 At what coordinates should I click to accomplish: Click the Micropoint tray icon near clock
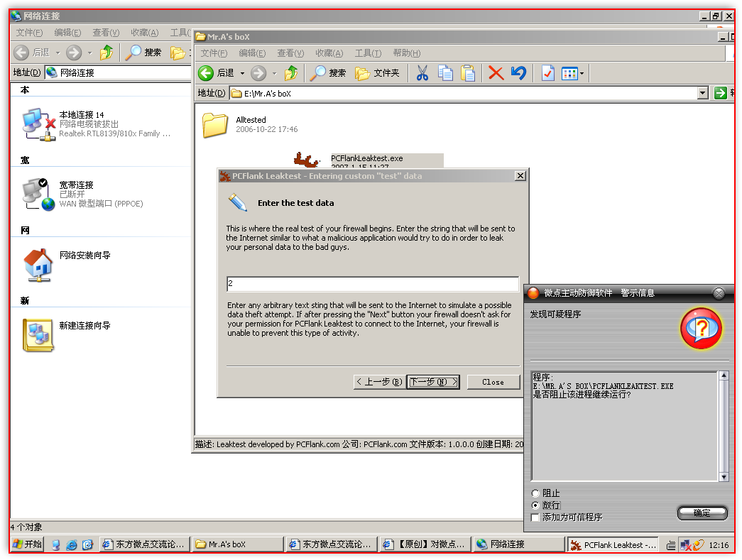[697, 545]
